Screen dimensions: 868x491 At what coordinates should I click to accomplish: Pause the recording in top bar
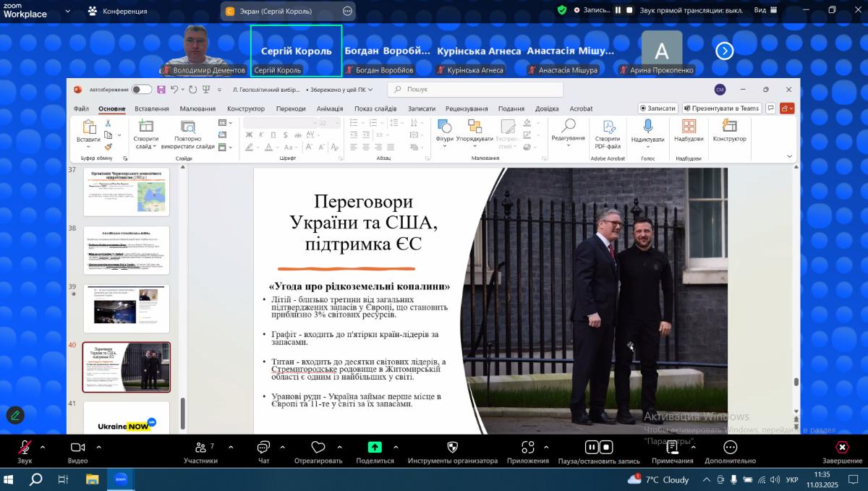[x=618, y=10]
